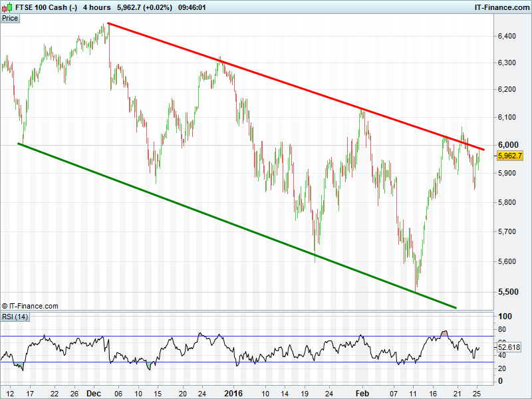
Task: Click the 'Feb' label on the date axis
Action: tap(362, 394)
